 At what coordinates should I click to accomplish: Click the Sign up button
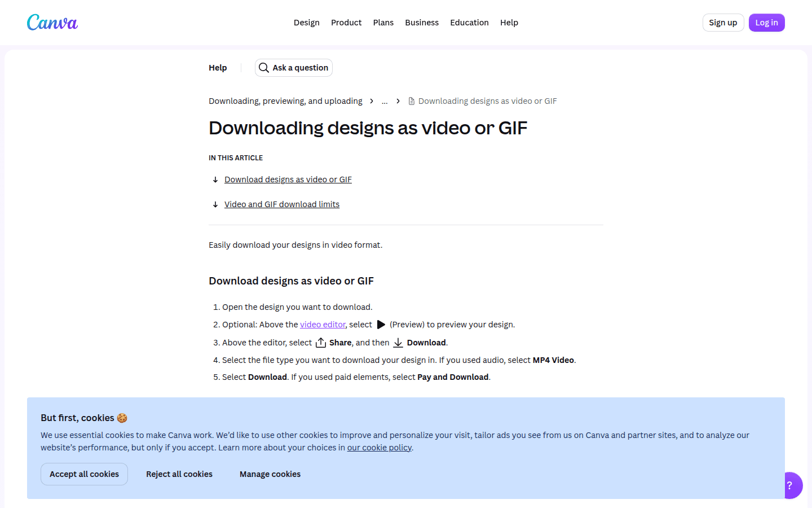[723, 23]
